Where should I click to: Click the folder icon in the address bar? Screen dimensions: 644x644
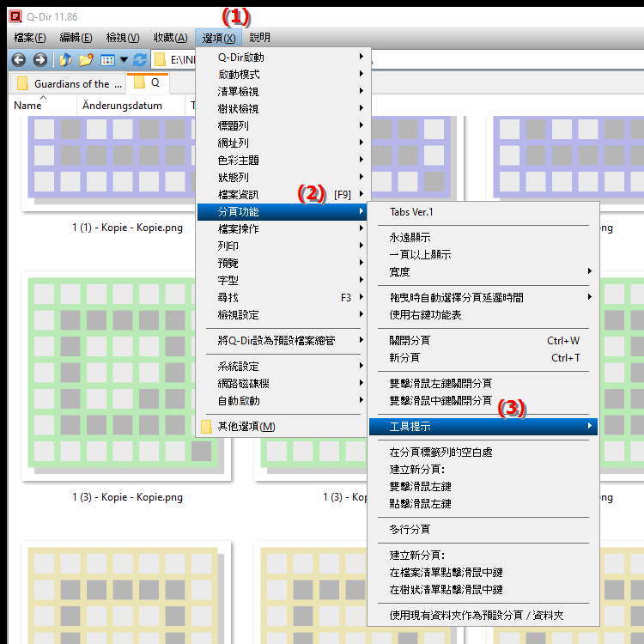pos(160,60)
